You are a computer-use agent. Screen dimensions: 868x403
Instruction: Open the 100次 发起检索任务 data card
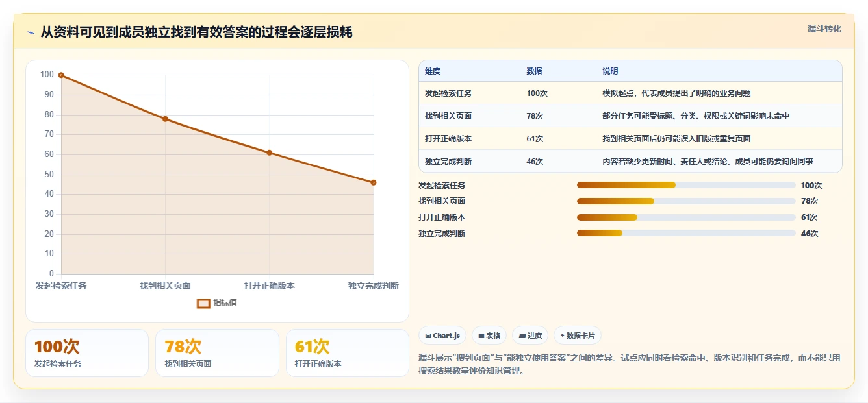87,353
